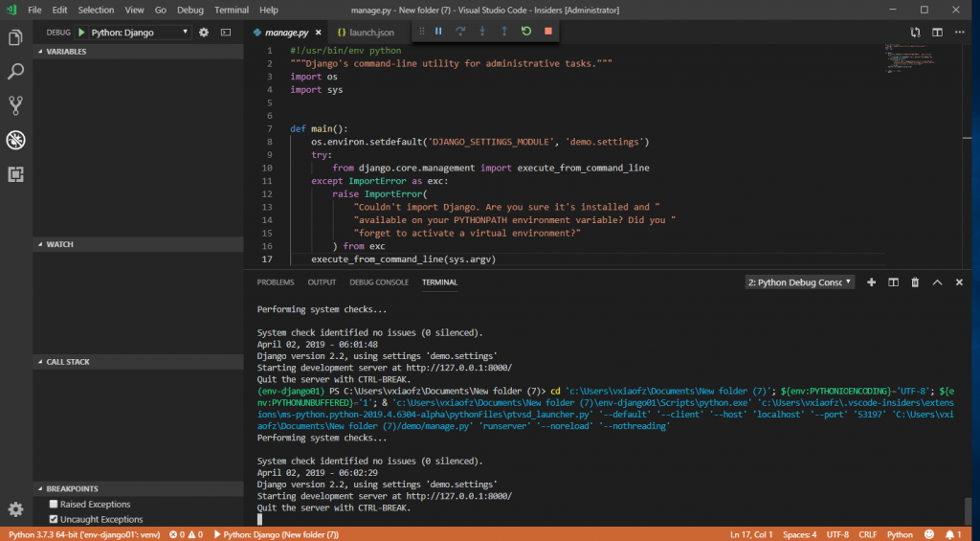Enable the Raised Exceptions breakpoint checkbox
This screenshot has height=541, width=980.
(x=55, y=505)
